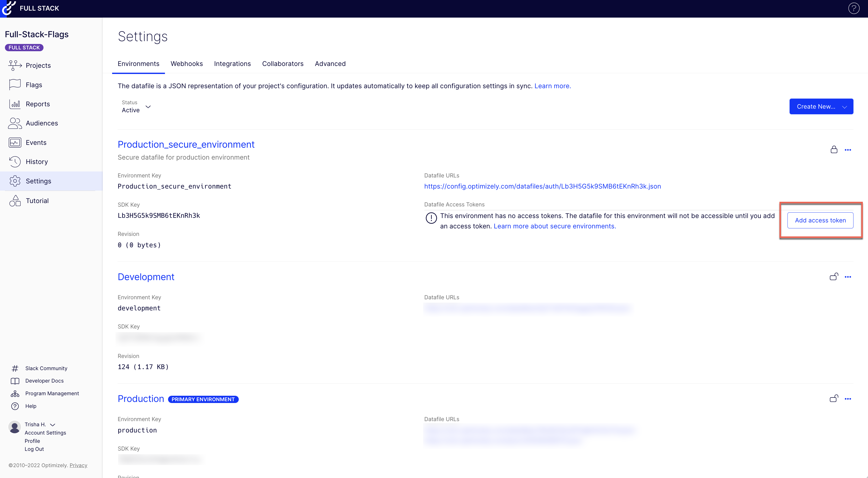Go to Audiences using the people icon
The width and height of the screenshot is (868, 478).
pyautogui.click(x=15, y=123)
